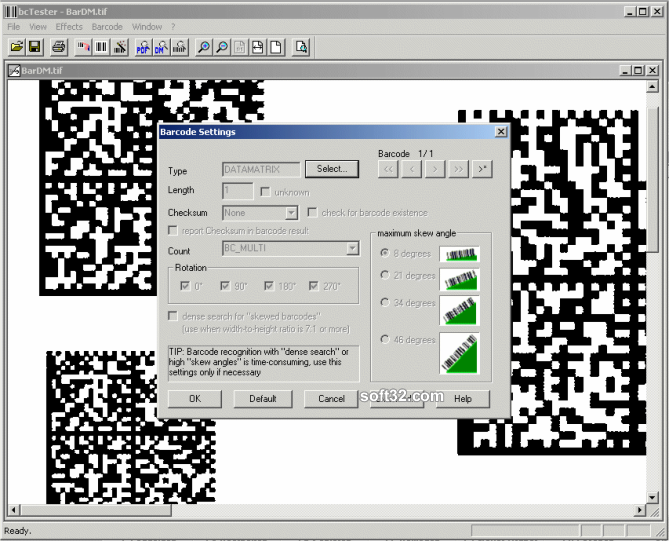The image size is (669, 541).
Task: Click the vertical scrollbar down arrow
Action: click(x=652, y=497)
